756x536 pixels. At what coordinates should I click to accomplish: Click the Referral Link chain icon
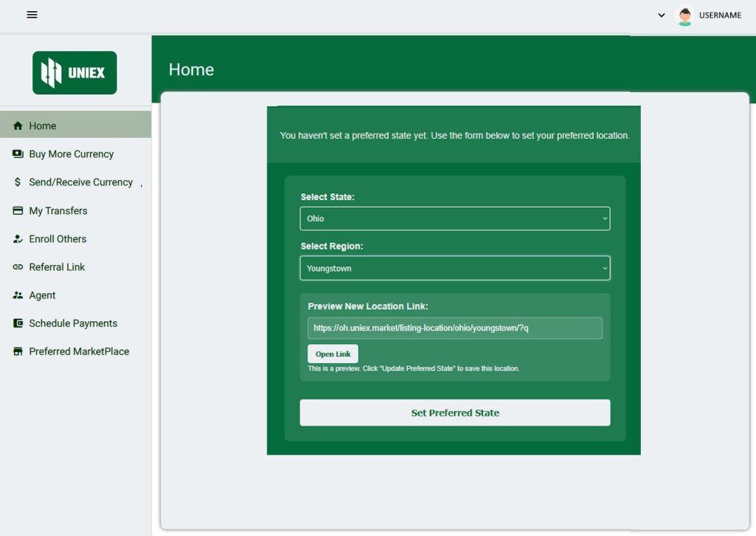18,267
